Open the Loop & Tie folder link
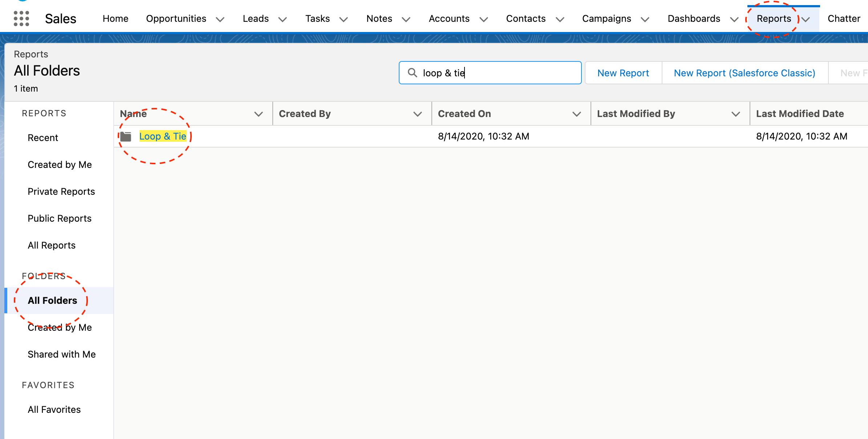The width and height of the screenshot is (868, 439). click(163, 136)
